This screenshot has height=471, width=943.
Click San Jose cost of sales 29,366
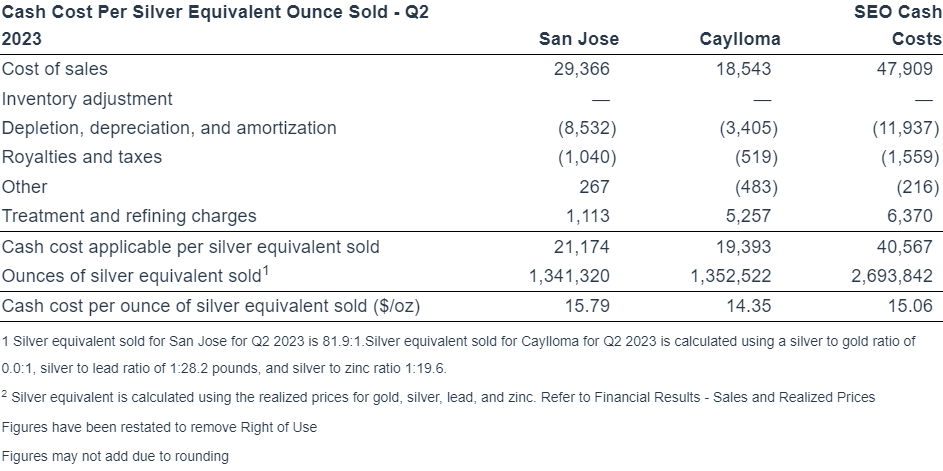point(582,69)
